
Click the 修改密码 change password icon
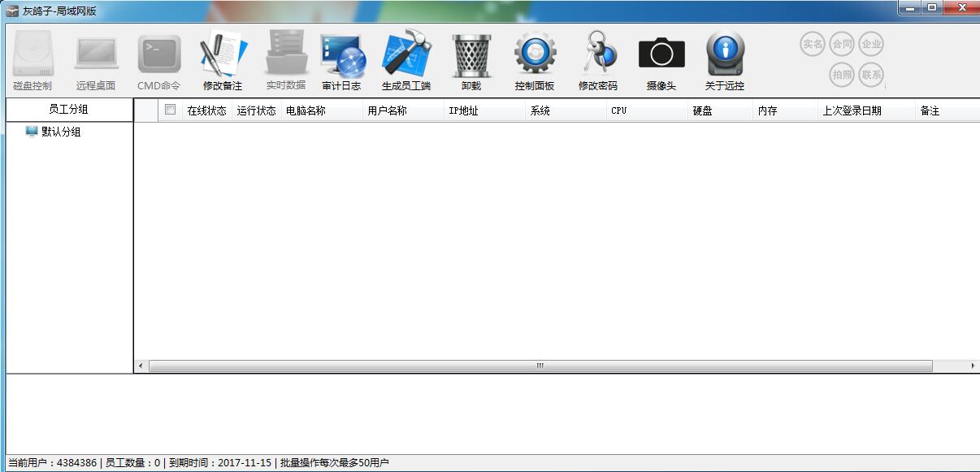[x=598, y=58]
